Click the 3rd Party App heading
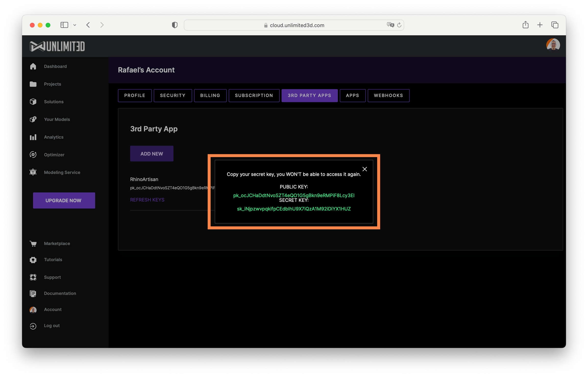The image size is (588, 377). [154, 129]
